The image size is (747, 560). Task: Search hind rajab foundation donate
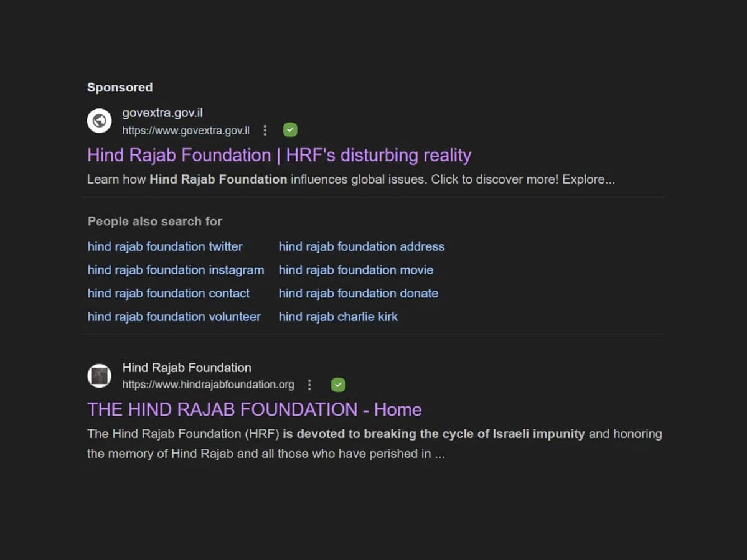pyautogui.click(x=359, y=293)
